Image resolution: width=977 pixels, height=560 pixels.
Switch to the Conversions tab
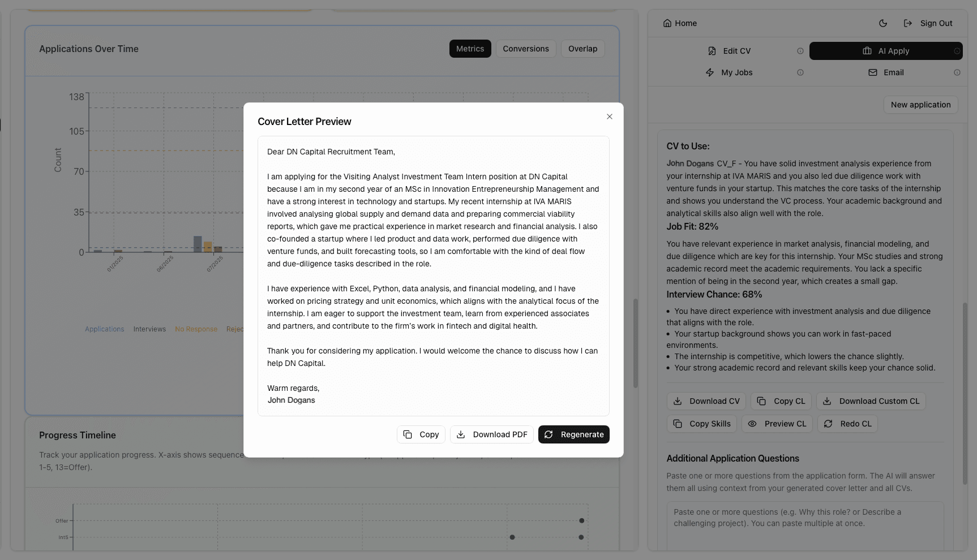click(525, 49)
